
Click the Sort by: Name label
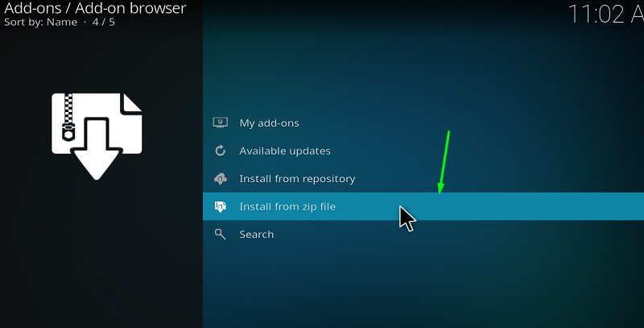click(x=41, y=23)
